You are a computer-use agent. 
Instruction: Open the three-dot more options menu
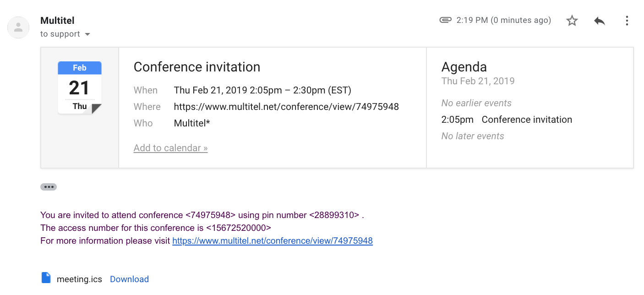(x=627, y=21)
